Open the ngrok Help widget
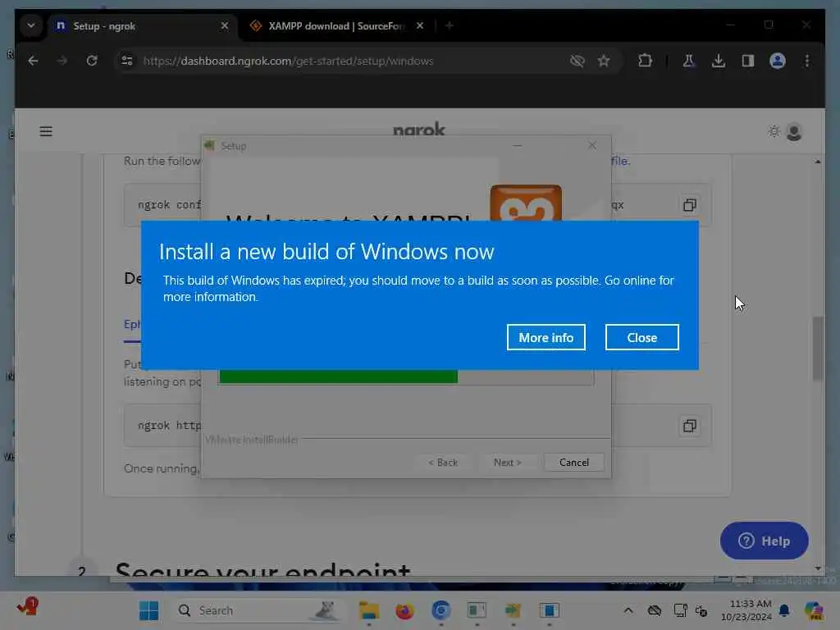This screenshot has width=840, height=630. coord(764,541)
